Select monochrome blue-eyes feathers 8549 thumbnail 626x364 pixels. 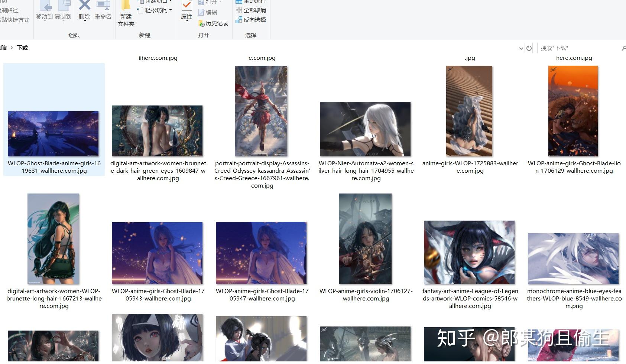[573, 259]
